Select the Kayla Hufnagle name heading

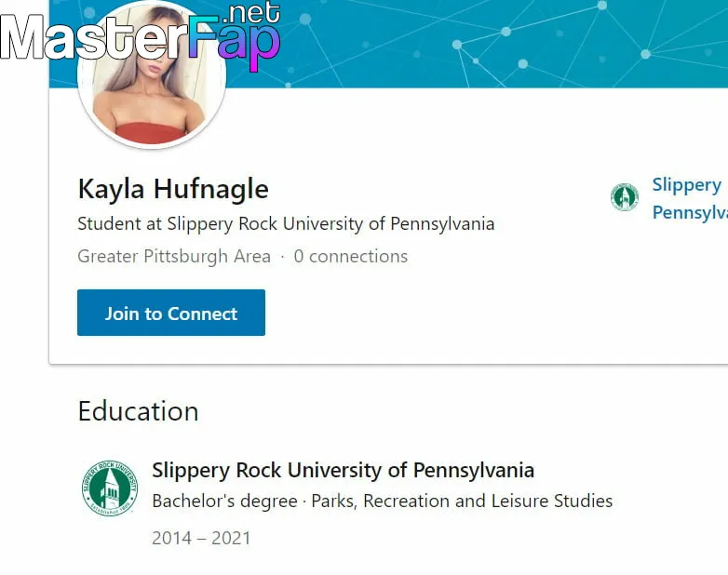[173, 189]
